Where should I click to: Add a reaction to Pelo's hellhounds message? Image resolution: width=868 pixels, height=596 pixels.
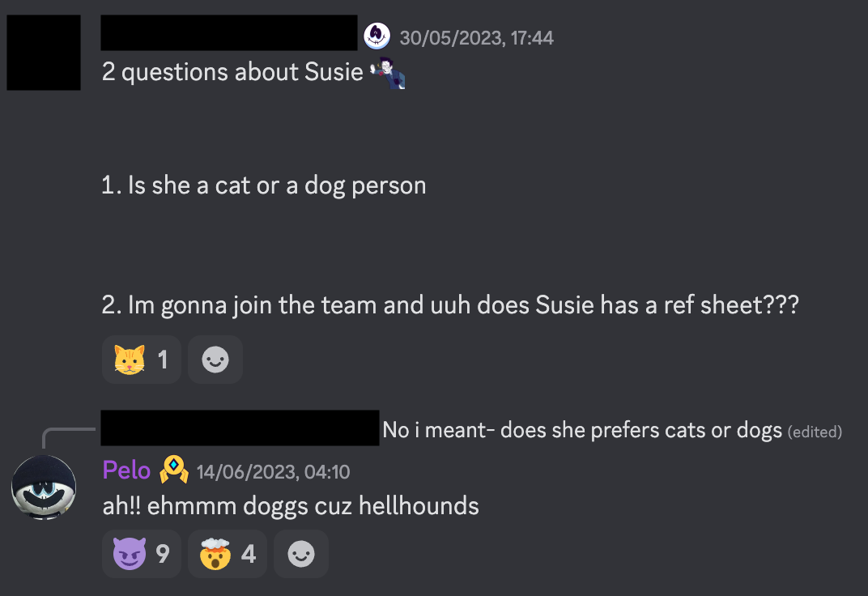pos(300,554)
